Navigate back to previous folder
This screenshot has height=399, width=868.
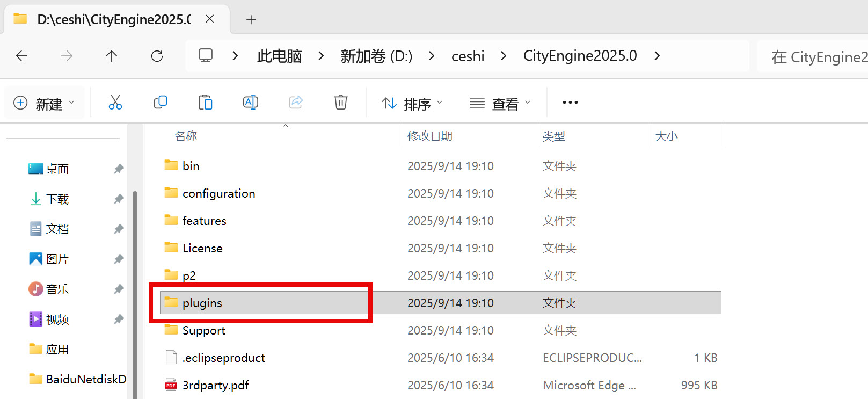tap(22, 56)
